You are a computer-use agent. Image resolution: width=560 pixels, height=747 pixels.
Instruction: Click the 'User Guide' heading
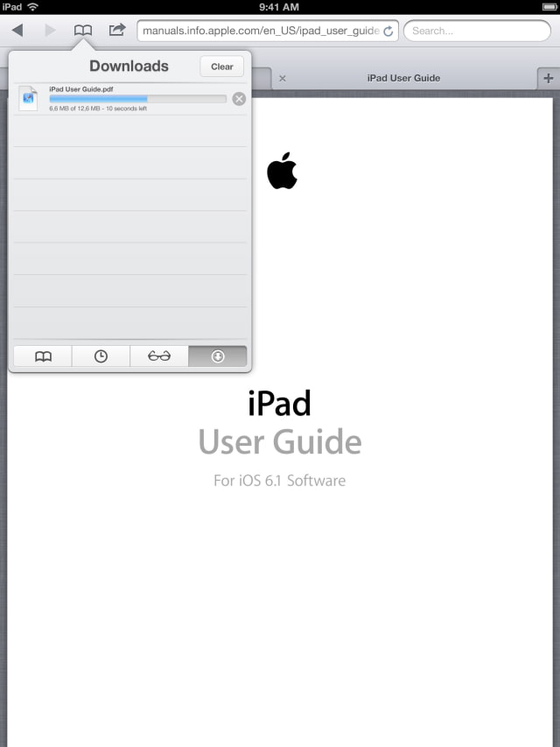[x=280, y=441]
